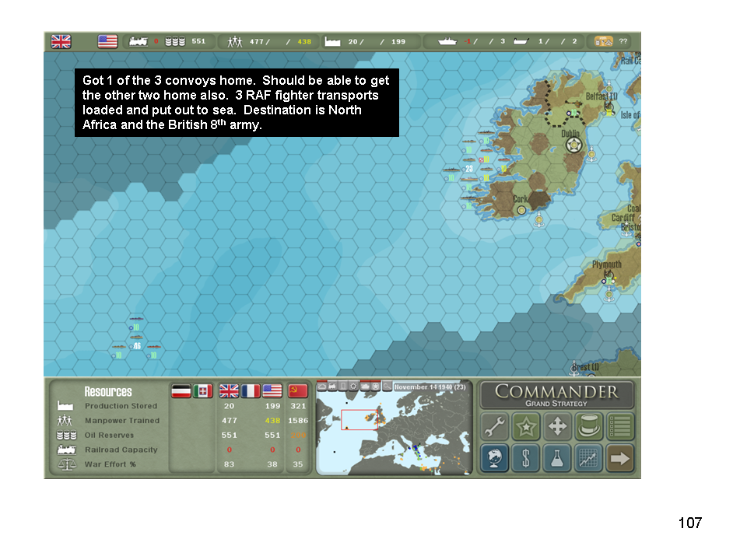Click the green top hat icon
Image resolution: width=747 pixels, height=560 pixels.
(589, 427)
